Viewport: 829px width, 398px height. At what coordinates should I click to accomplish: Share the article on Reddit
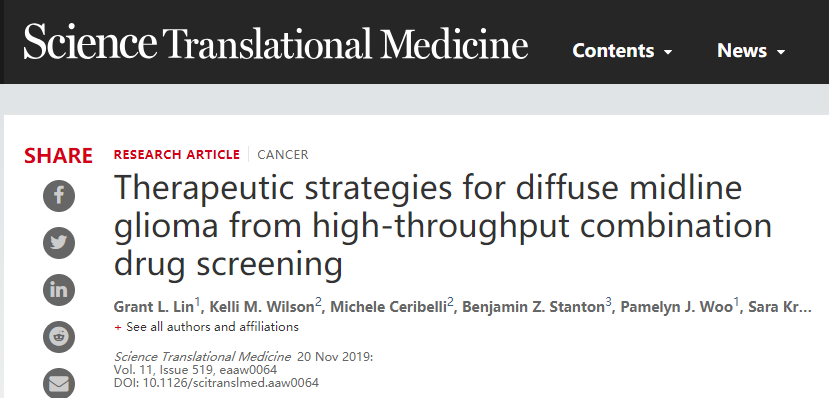point(59,337)
